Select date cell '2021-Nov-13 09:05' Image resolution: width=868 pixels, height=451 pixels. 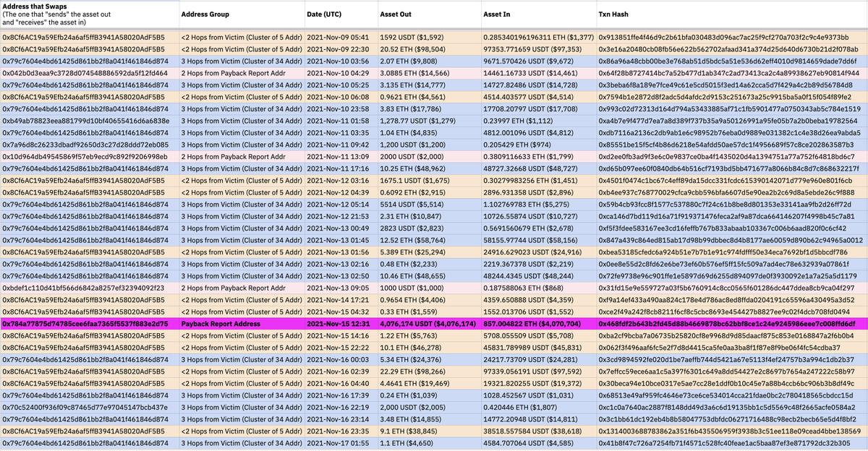341,288
